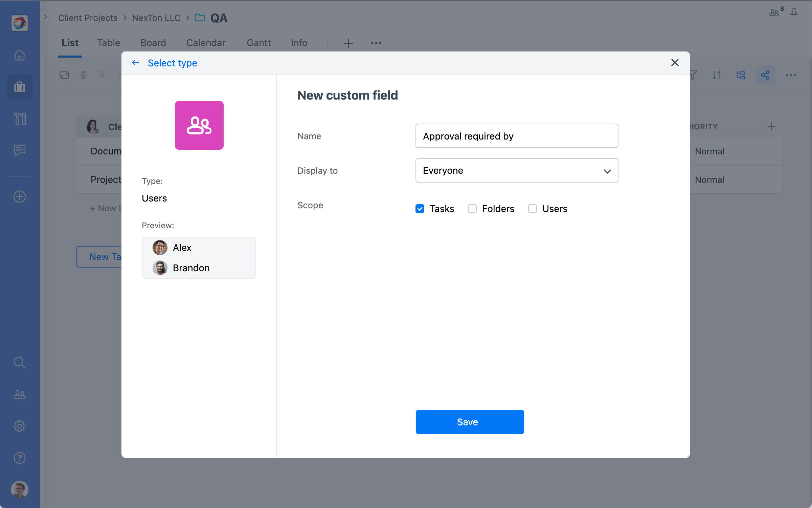Image resolution: width=812 pixels, height=508 pixels.
Task: Open Client Projects breadcrumb
Action: pos(88,18)
